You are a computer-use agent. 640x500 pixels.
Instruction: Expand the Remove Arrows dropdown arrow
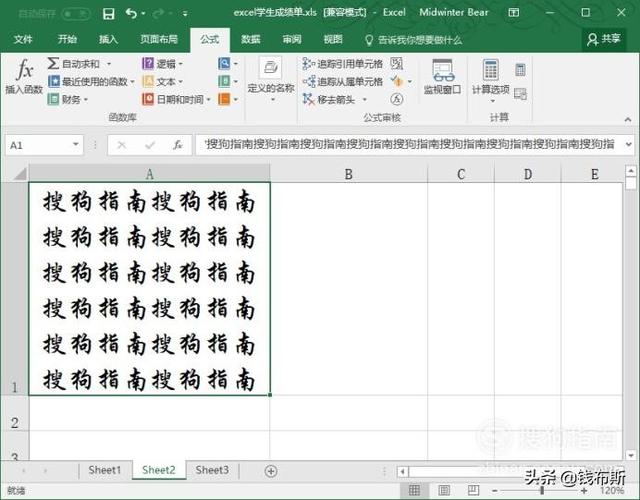click(364, 99)
